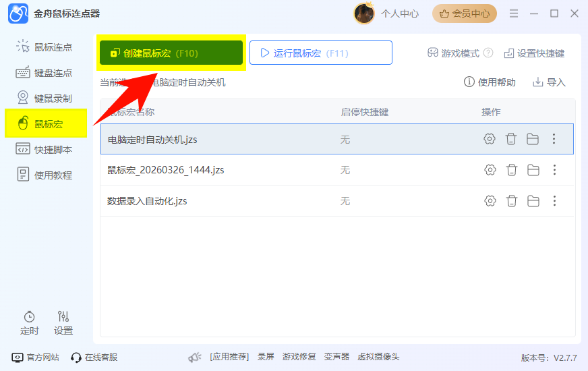Open folder icon for 电脑定时自动关机.jzs
588x371 pixels.
coord(533,139)
